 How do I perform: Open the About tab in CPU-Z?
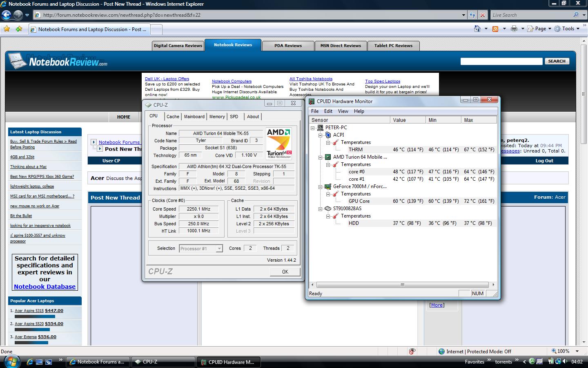pos(253,117)
